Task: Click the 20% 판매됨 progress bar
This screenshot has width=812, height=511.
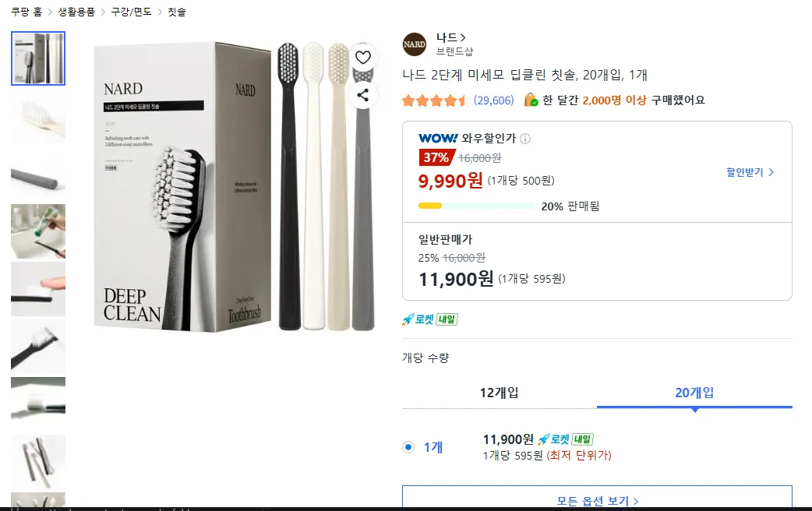Action: click(476, 206)
